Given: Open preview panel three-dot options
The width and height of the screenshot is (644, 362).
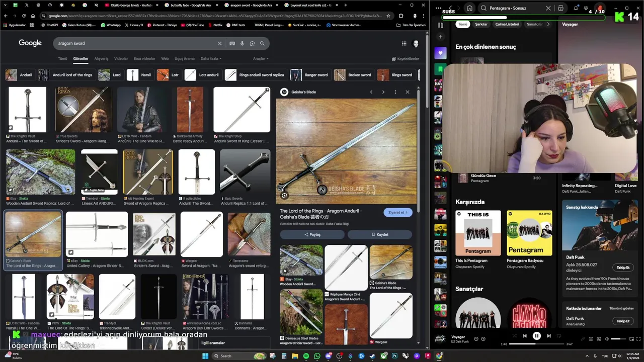Looking at the screenshot, I should (395, 92).
